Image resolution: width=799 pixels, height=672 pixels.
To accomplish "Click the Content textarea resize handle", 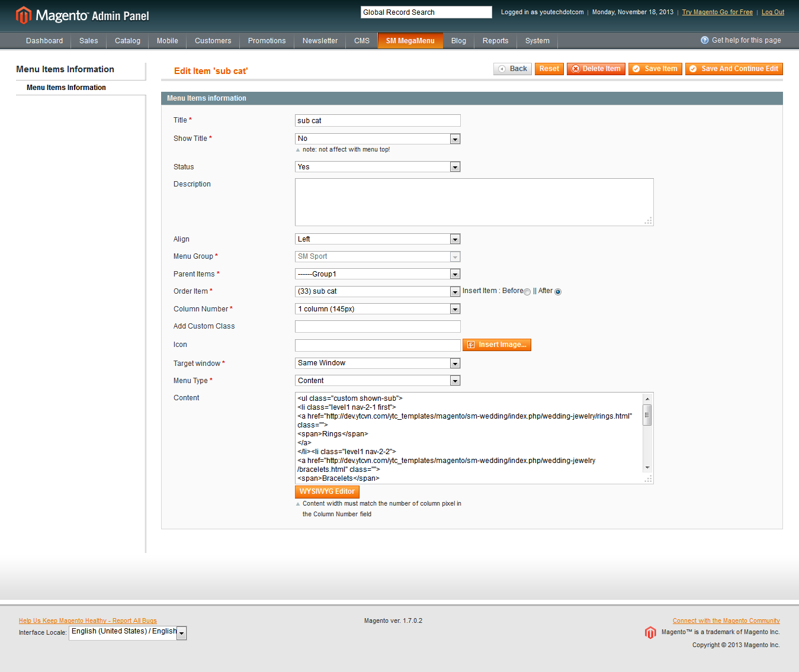I will (649, 479).
